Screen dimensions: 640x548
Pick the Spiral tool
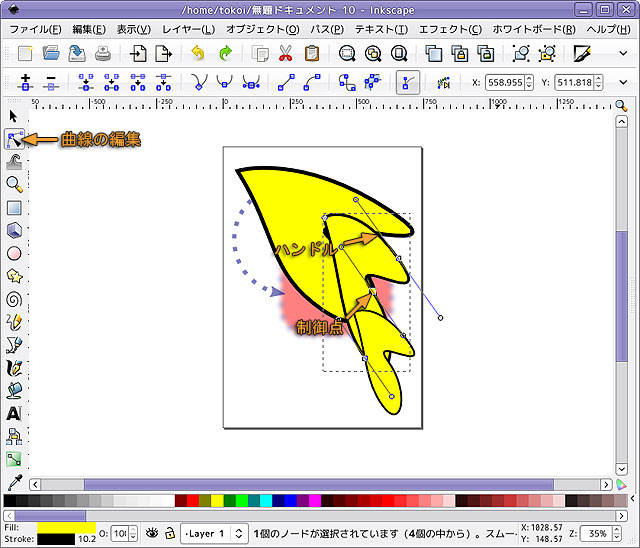tap(14, 298)
